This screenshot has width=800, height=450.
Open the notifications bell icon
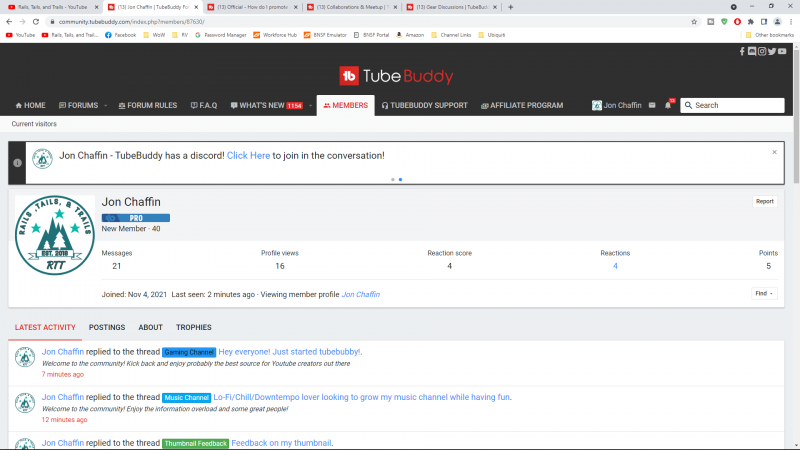tap(668, 105)
